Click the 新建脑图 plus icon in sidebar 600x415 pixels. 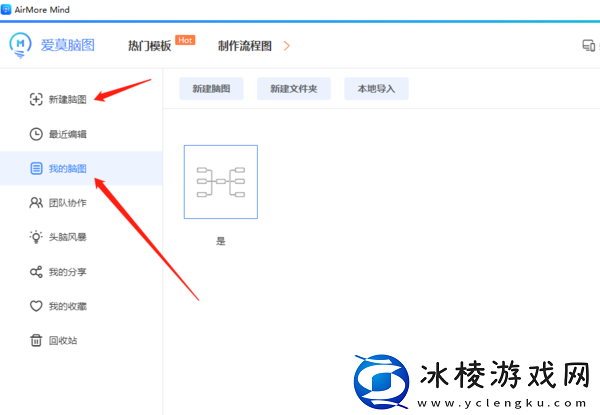36,99
